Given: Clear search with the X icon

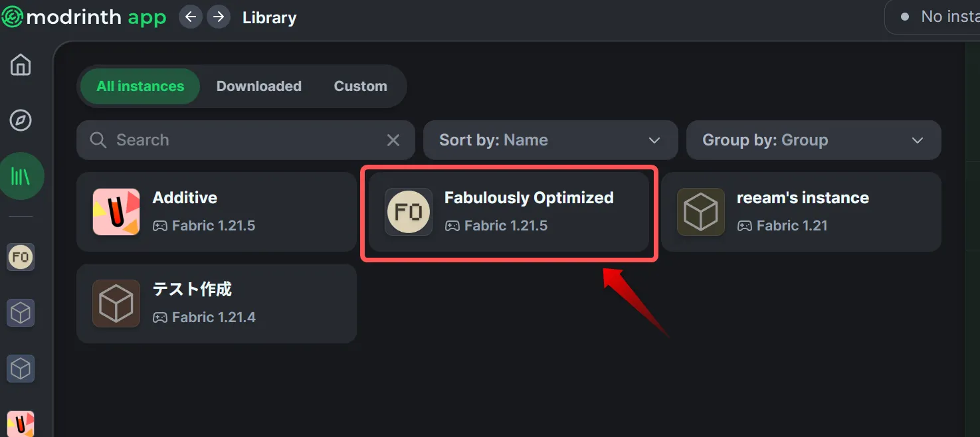Looking at the screenshot, I should pos(393,140).
